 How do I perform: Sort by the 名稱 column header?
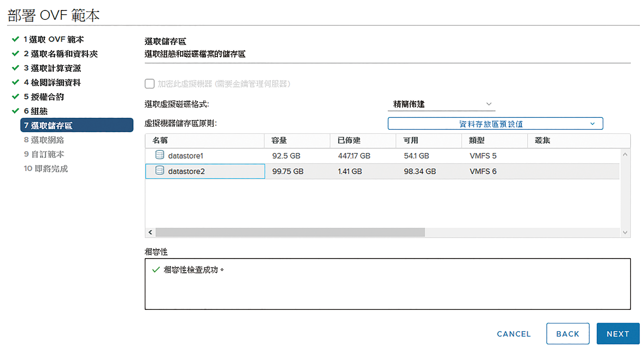point(205,140)
